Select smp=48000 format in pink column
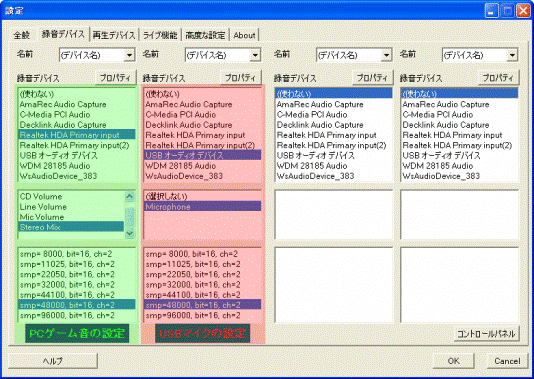The height and width of the screenshot is (379, 534). click(x=203, y=305)
